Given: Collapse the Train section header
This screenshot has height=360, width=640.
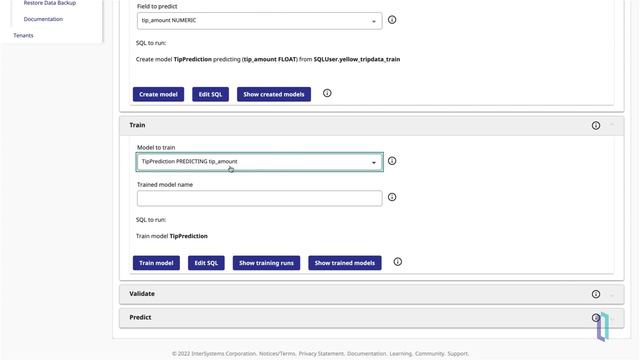Looking at the screenshot, I should (371, 125).
